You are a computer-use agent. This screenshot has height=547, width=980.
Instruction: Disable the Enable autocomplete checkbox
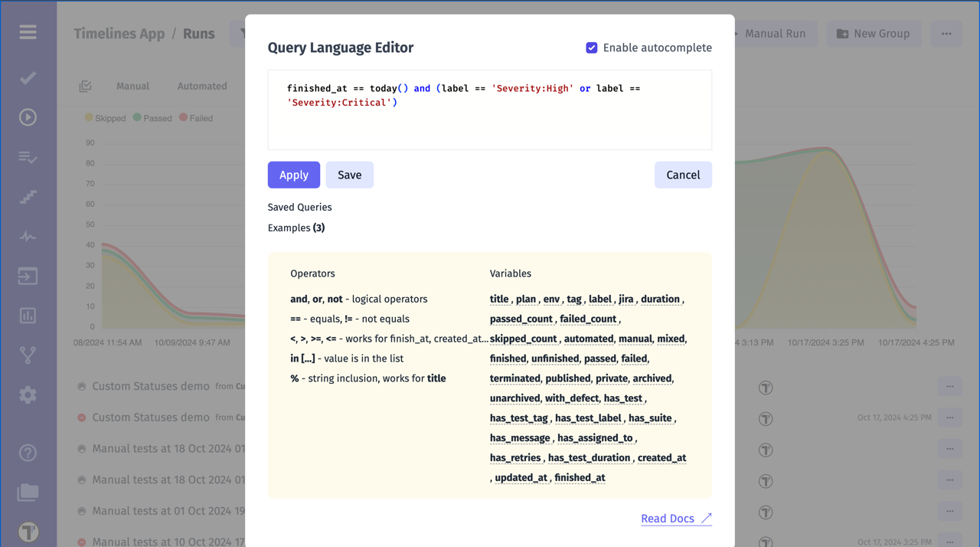592,47
